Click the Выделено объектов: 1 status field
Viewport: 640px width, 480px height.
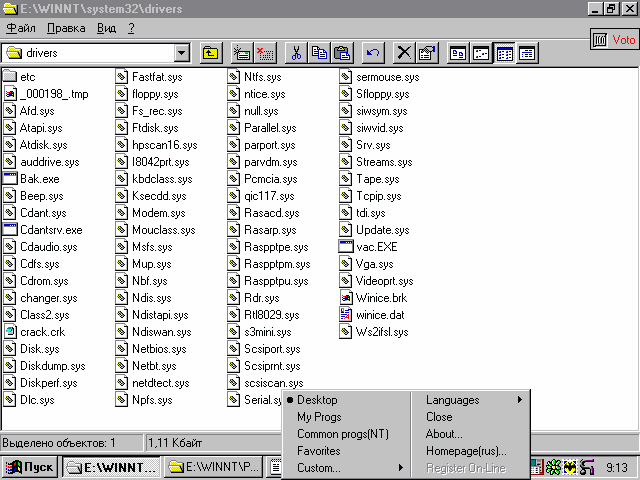[x=72, y=443]
